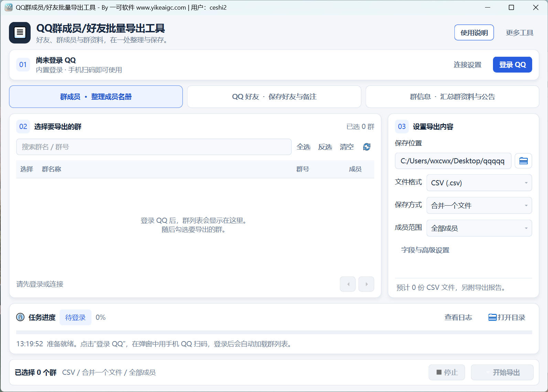The height and width of the screenshot is (392, 548).
Task: Click the 请先登录或连接 status text
Action: pos(40,284)
